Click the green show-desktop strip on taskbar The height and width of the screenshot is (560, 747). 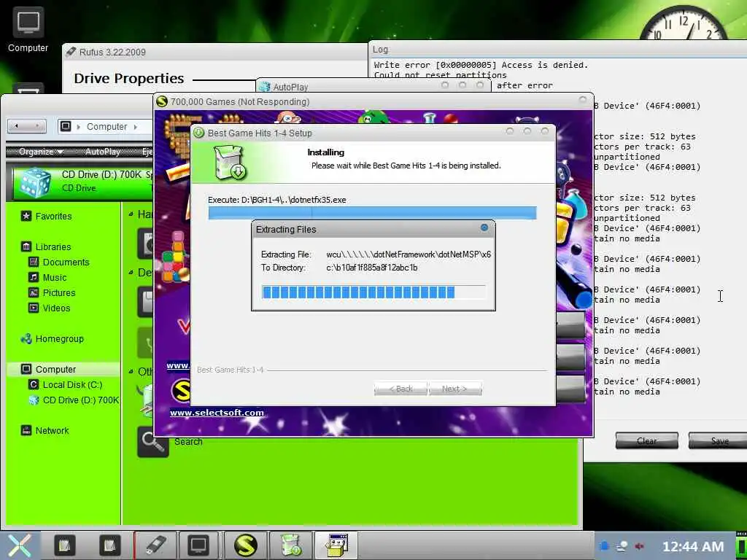pyautogui.click(x=741, y=545)
